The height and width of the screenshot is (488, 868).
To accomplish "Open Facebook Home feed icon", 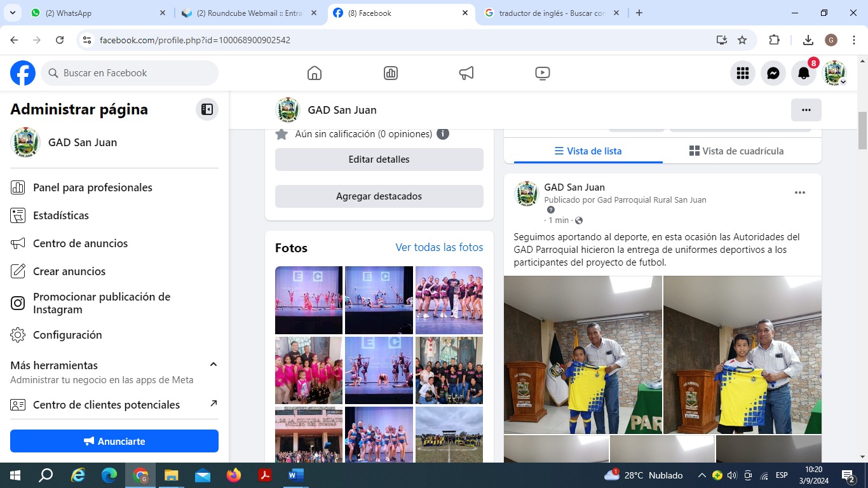I will 314,73.
